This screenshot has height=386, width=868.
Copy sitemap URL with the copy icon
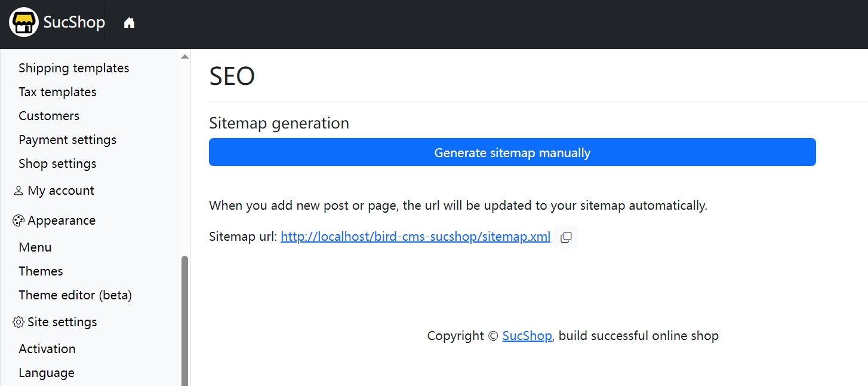coord(566,237)
